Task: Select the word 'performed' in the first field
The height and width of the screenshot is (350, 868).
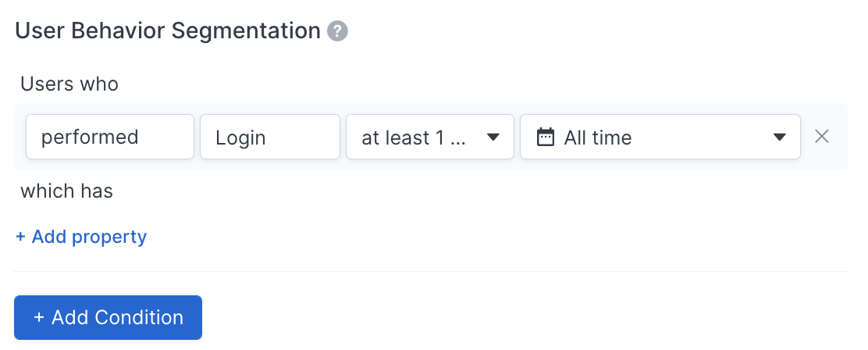Action: point(90,137)
